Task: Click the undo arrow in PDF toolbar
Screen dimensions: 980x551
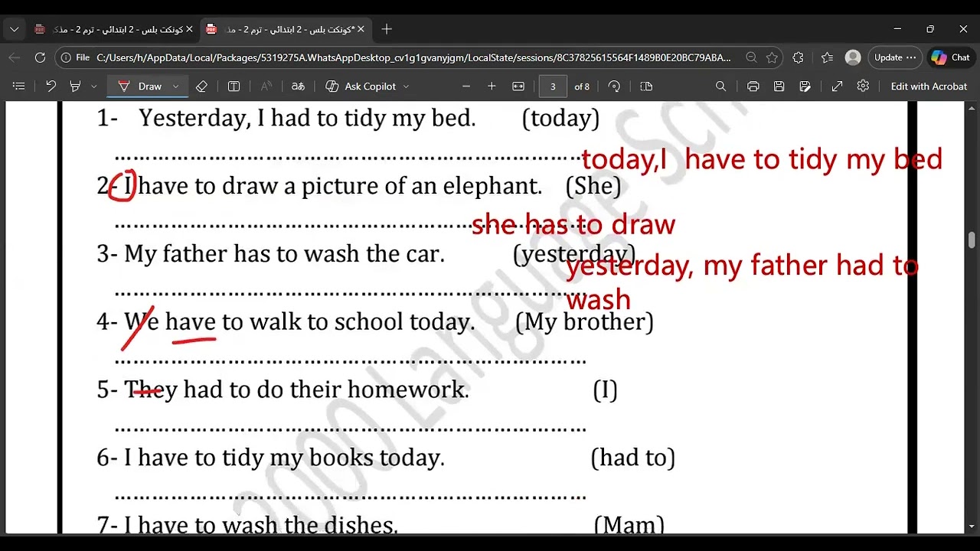Action: [x=51, y=86]
